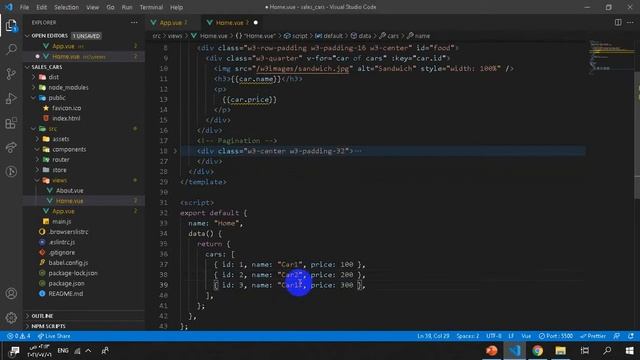This screenshot has height=360, width=640.
Task: Open the Run and Debug icon
Action: [x=11, y=98]
